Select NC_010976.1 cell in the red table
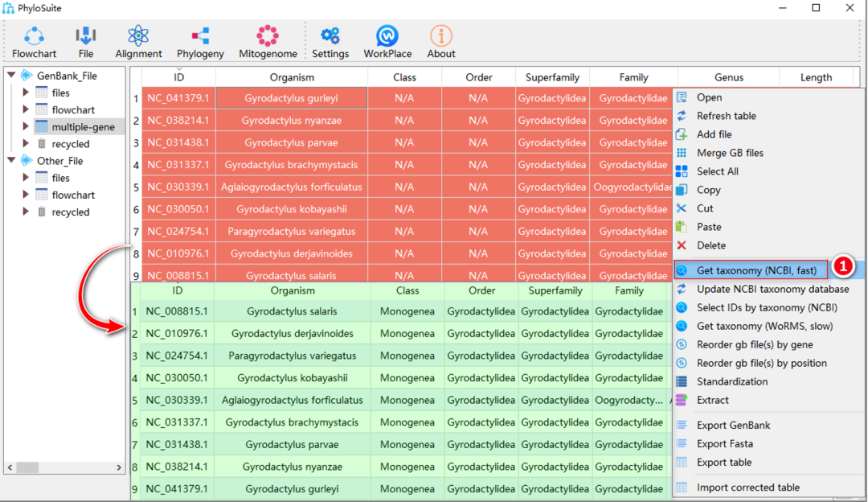Image resolution: width=868 pixels, height=502 pixels. 178,253
